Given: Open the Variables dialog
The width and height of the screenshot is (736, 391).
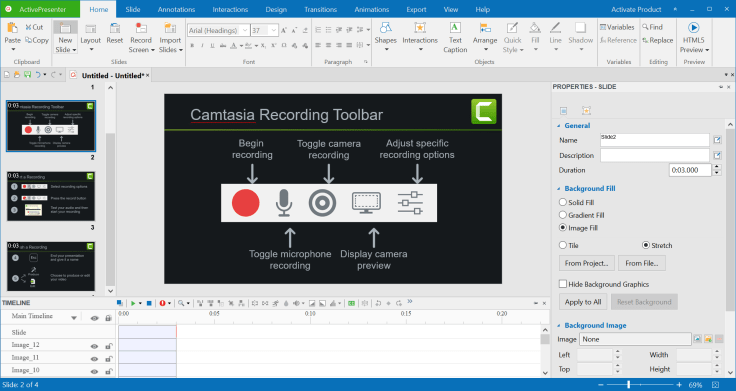Looking at the screenshot, I should coord(617,27).
